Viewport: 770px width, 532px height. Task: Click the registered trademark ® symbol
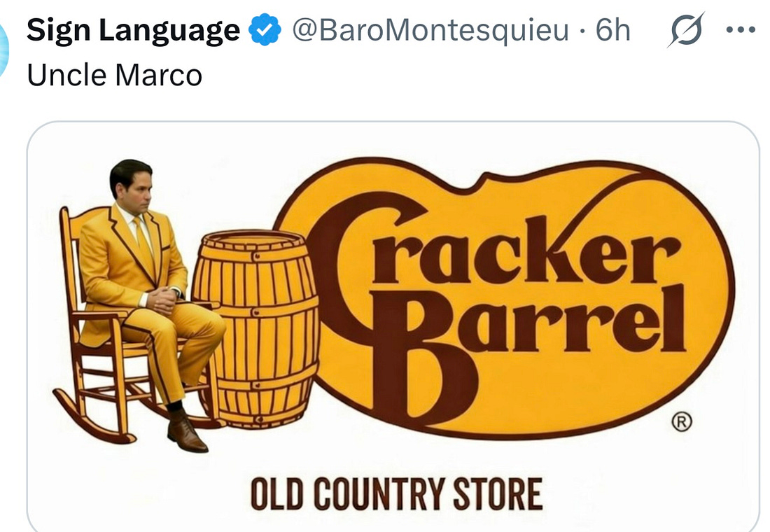(682, 421)
